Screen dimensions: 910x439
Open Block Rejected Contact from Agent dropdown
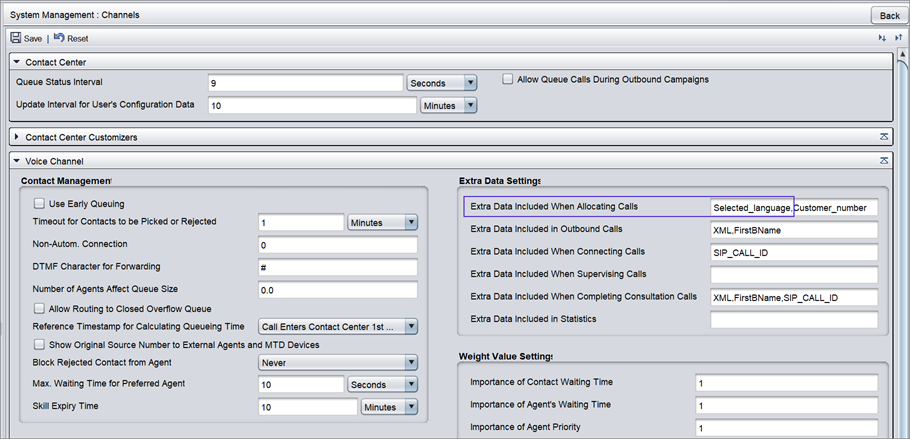(410, 362)
